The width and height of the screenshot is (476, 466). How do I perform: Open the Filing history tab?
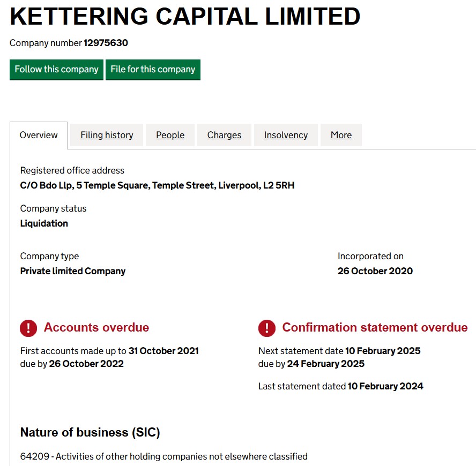point(107,135)
